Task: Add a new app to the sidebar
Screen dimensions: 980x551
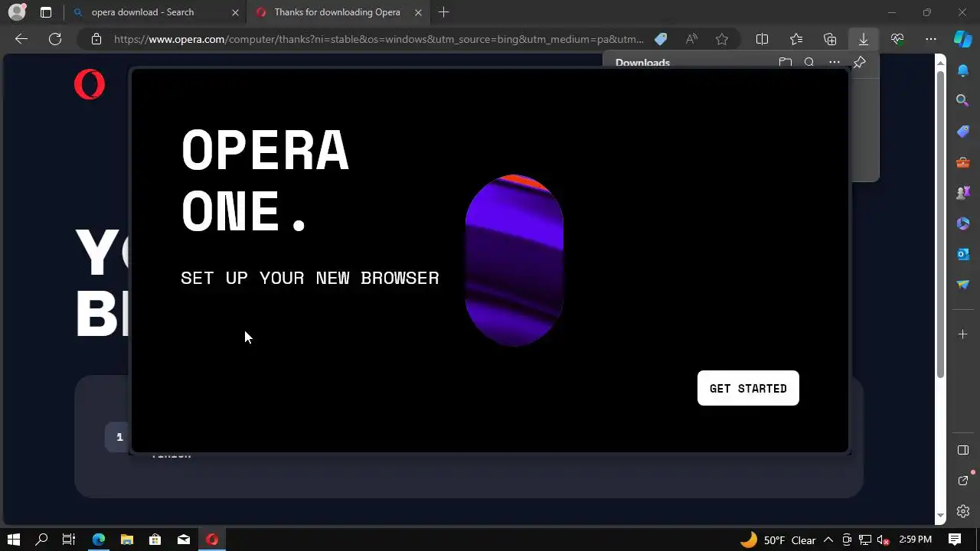Action: coord(963,334)
